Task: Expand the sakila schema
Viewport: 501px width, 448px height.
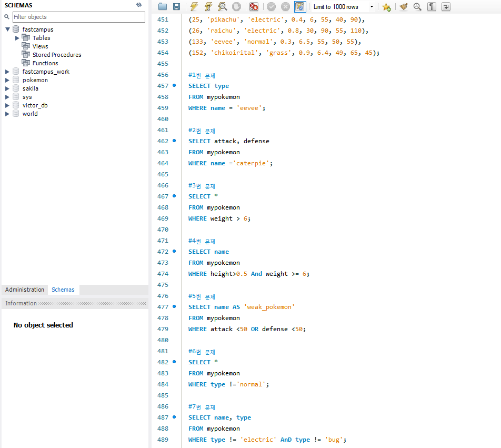Action: [x=7, y=88]
